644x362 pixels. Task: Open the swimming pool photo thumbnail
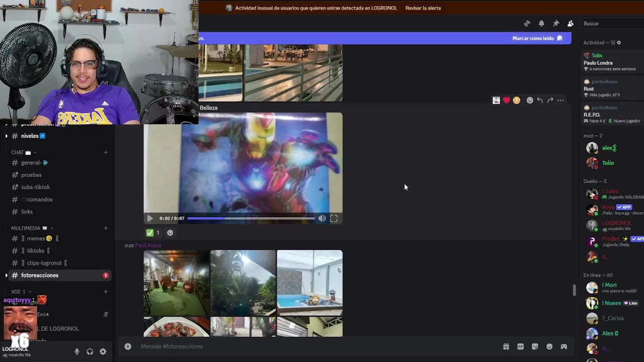pyautogui.click(x=309, y=283)
